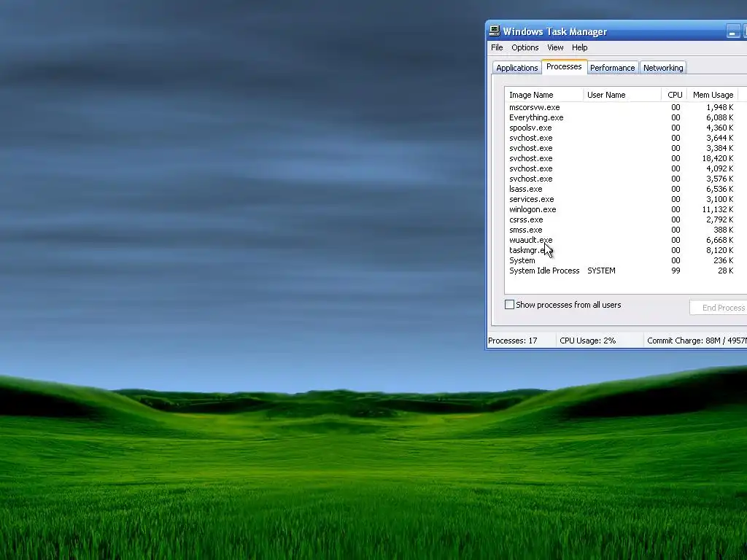Select the Processes tab
This screenshot has height=560, width=747.
coord(564,66)
